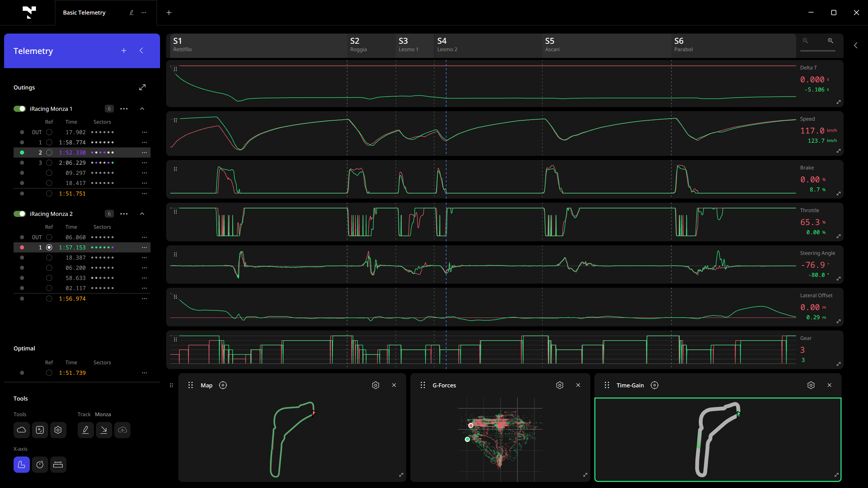Expand the Speed chart to fullscreen
Viewport: 868px width, 488px height.
pyautogui.click(x=839, y=151)
